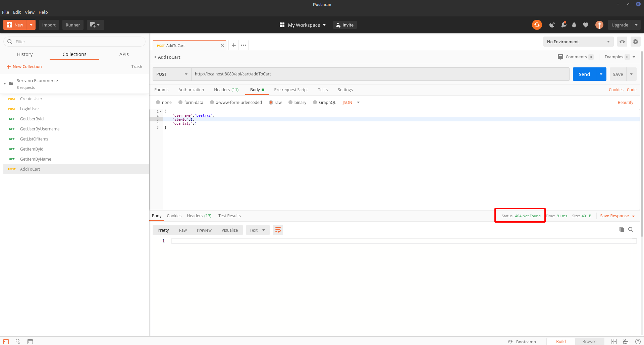The width and height of the screenshot is (644, 345).
Task: Click the workspace grid icon
Action: tap(282, 25)
